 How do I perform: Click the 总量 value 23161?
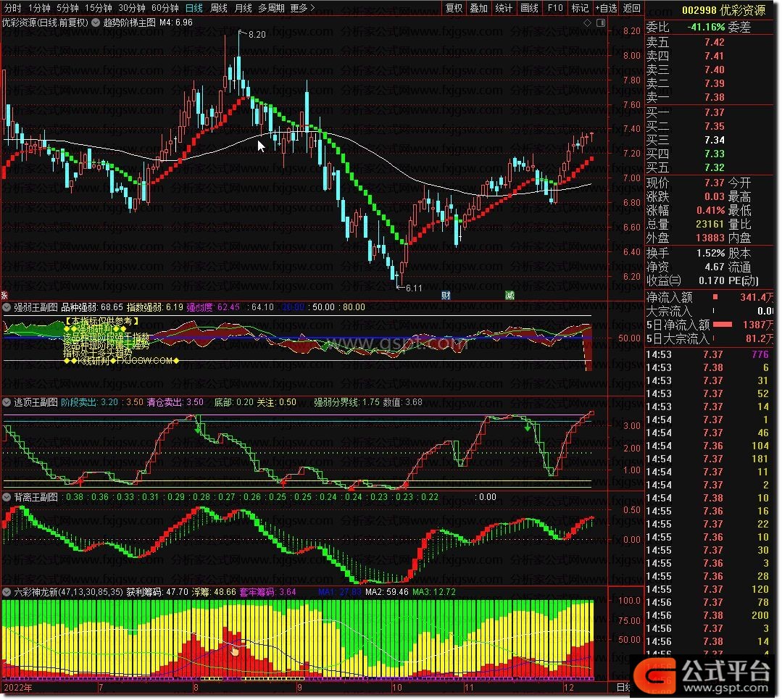click(710, 225)
